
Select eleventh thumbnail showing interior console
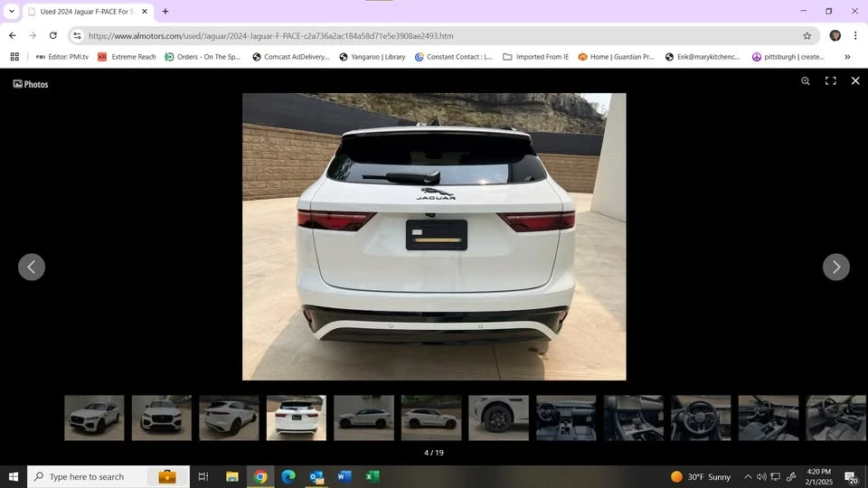[769, 418]
